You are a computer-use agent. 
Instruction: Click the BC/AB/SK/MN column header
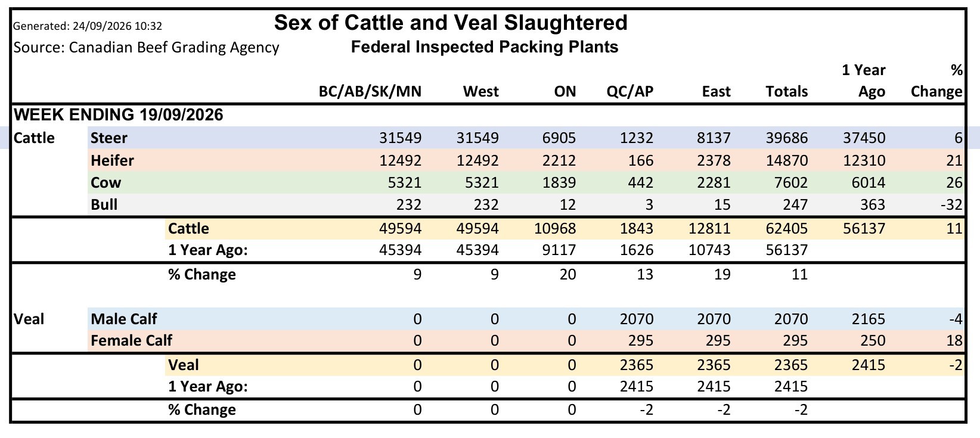[370, 91]
